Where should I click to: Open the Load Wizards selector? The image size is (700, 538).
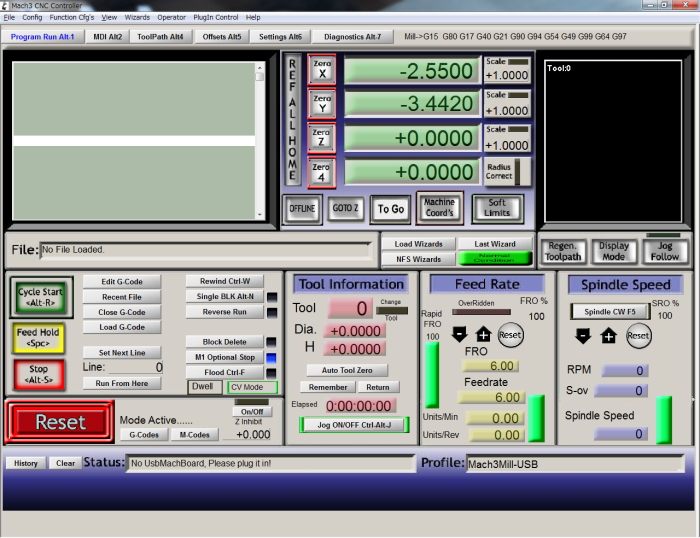click(x=418, y=244)
